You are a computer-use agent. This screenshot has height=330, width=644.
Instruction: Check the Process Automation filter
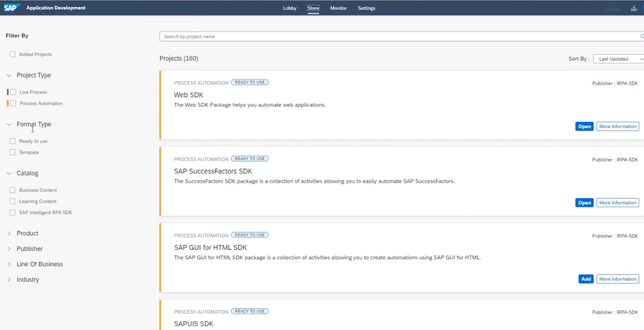[13, 103]
